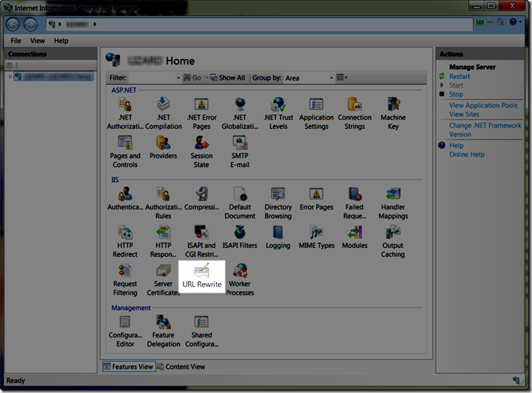The height and width of the screenshot is (393, 532).
Task: Switch to Features View tab
Action: pyautogui.click(x=129, y=367)
